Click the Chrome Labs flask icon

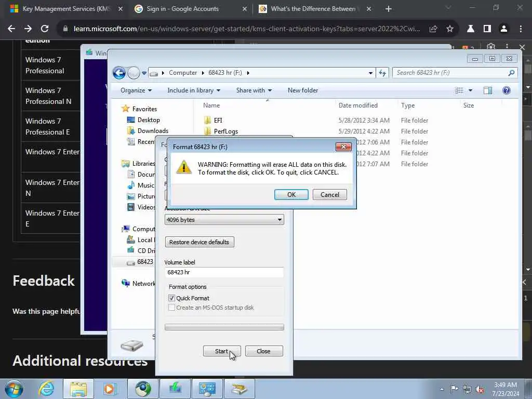click(x=471, y=29)
